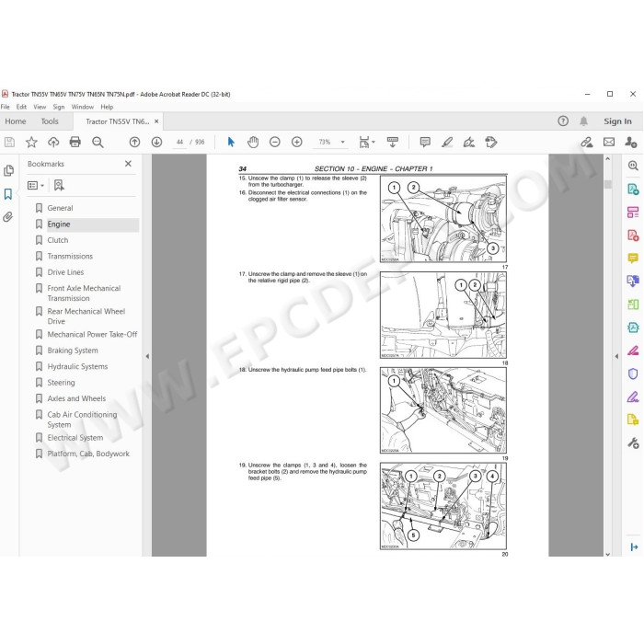Click the document scroll down arrow
This screenshot has height=644, width=644.
tap(608, 554)
